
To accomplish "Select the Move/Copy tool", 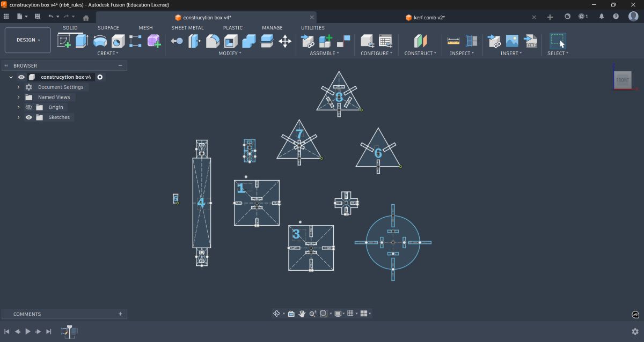I will tap(285, 41).
